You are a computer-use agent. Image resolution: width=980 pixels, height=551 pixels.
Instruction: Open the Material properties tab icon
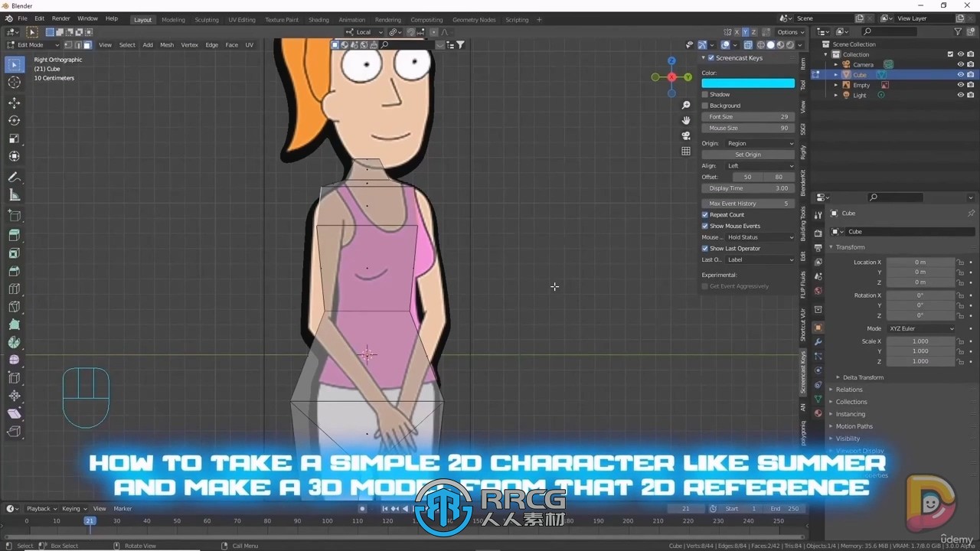[818, 414]
